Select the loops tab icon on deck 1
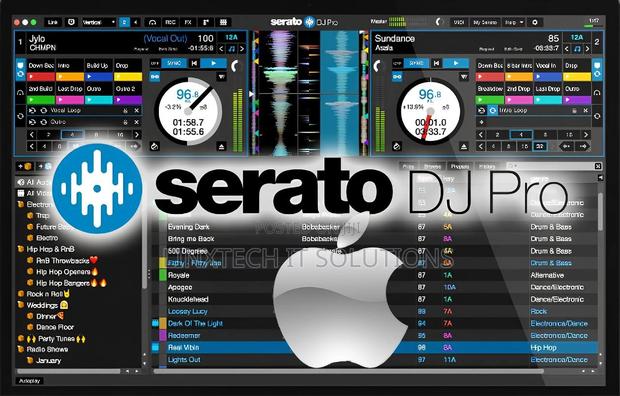The image size is (620, 396). 20,116
